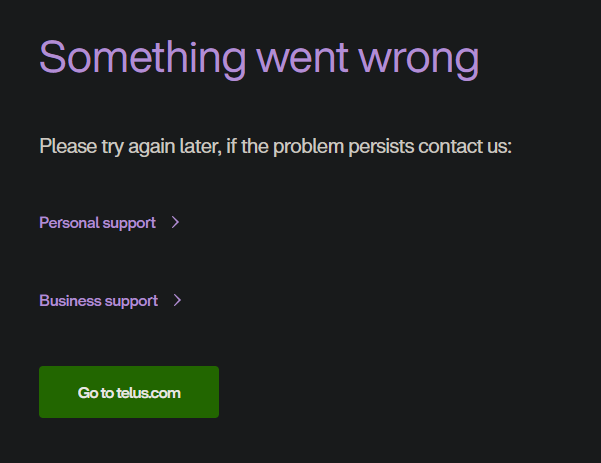Image resolution: width=601 pixels, height=463 pixels.
Task: Click the chevron beside Personal support
Action: tap(175, 223)
